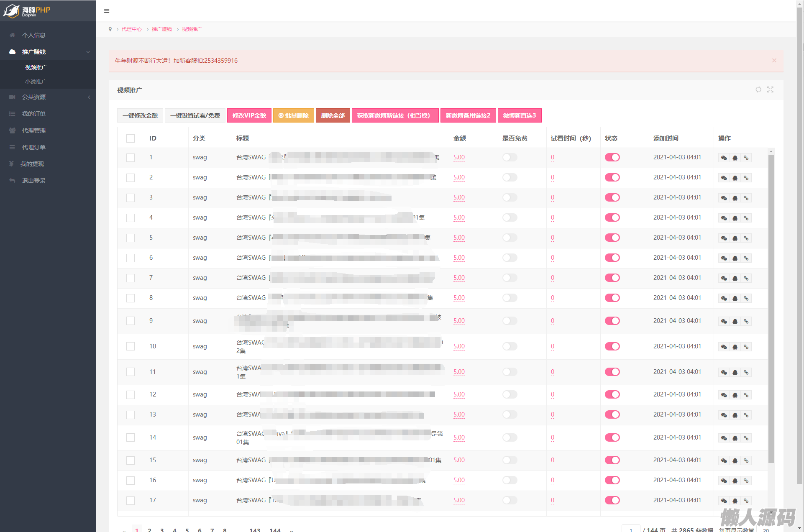
Task: Tick the checkbox for row 8
Action: 131,298
